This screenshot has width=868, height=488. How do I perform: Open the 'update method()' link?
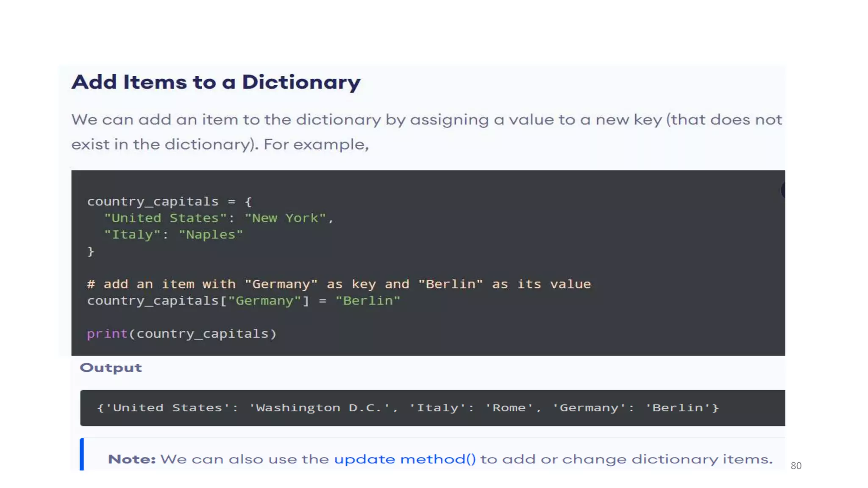click(405, 459)
